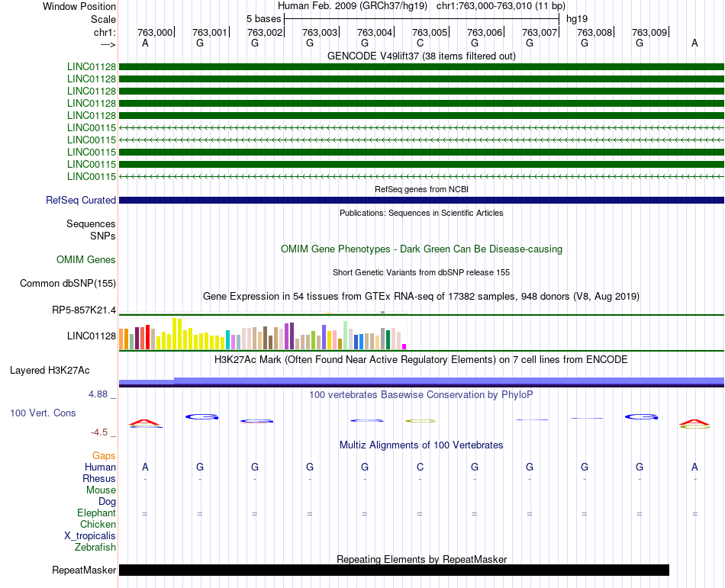Click the "5 bases" scale label

[x=263, y=19]
